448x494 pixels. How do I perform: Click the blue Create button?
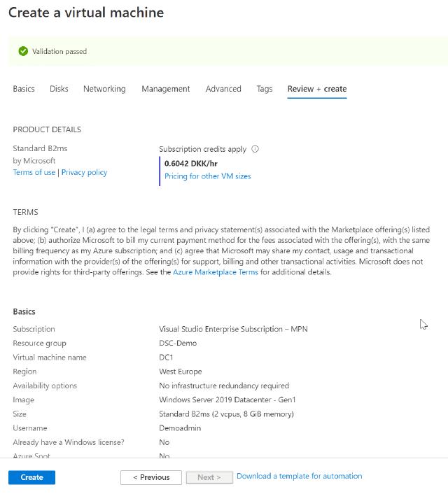[x=31, y=477]
